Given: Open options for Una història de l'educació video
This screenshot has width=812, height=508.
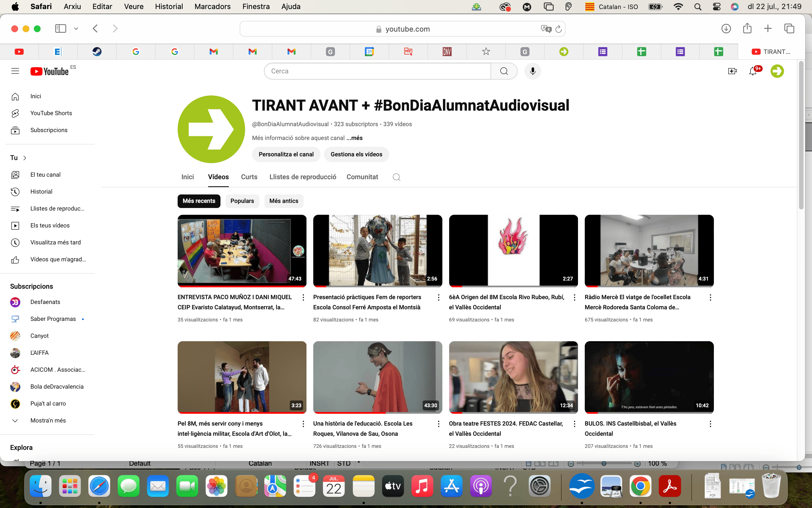Looking at the screenshot, I should click(x=438, y=424).
